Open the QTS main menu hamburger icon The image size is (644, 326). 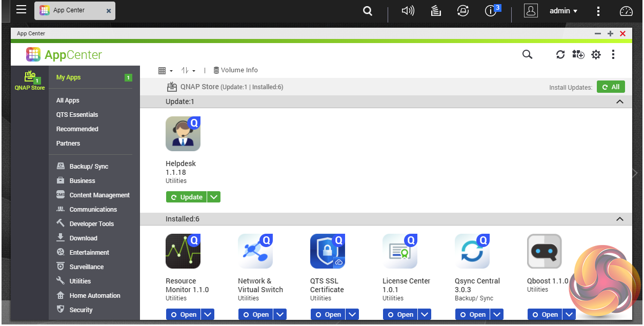(x=21, y=10)
